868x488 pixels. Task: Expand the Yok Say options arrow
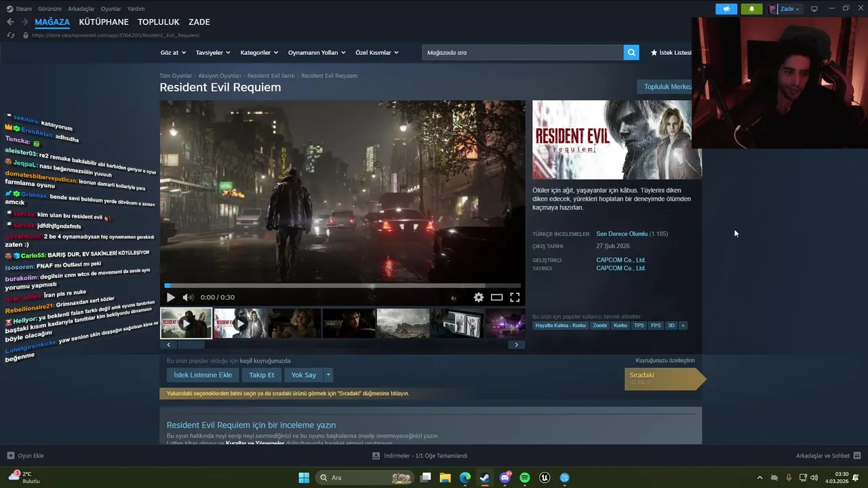click(328, 375)
